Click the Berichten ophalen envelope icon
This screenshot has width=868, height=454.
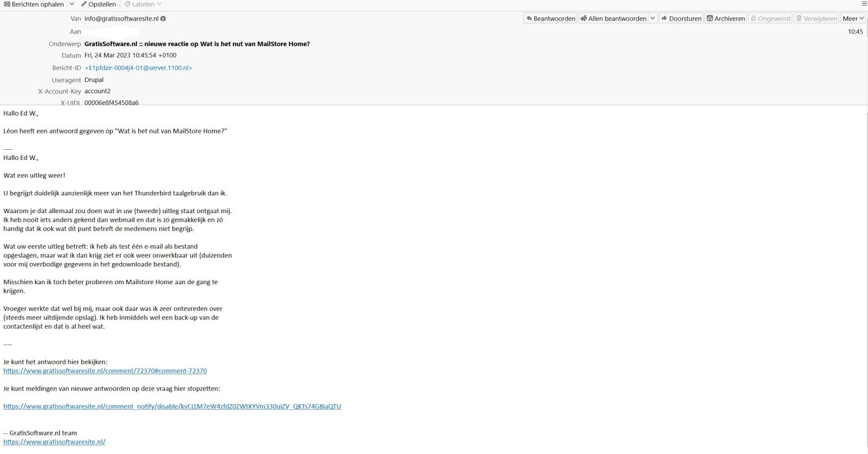(7, 4)
